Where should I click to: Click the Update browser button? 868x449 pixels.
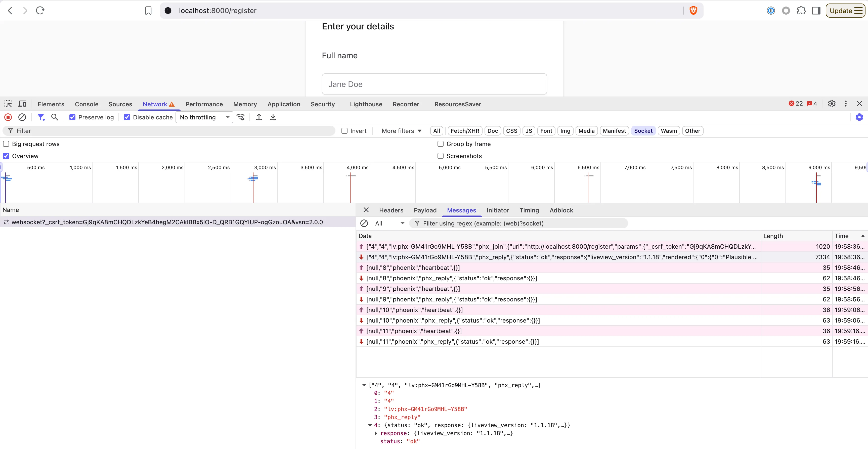846,11
